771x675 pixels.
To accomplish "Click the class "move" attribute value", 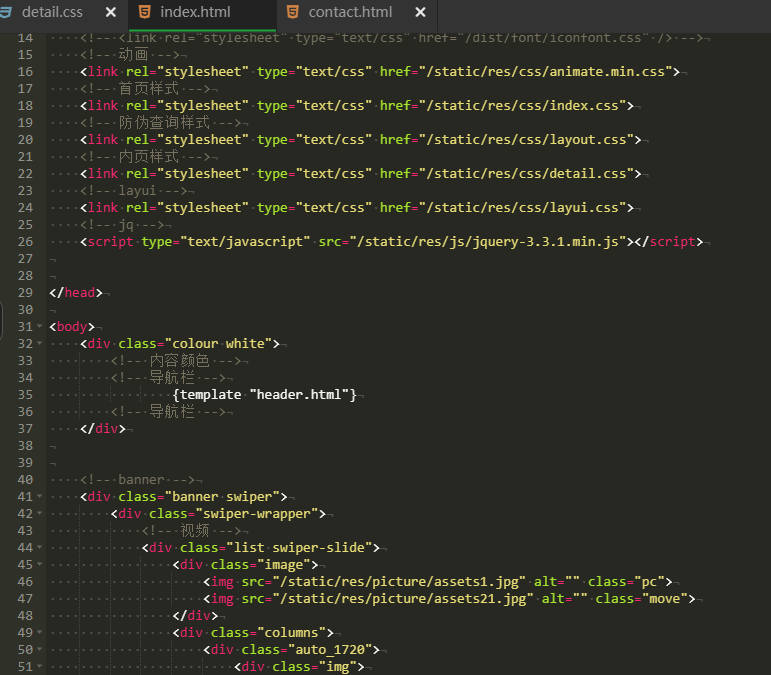I will pos(664,599).
